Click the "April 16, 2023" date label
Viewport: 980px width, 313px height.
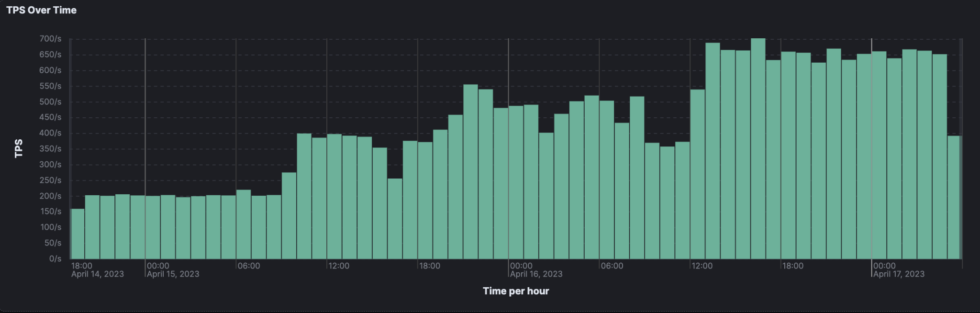pyautogui.click(x=536, y=274)
